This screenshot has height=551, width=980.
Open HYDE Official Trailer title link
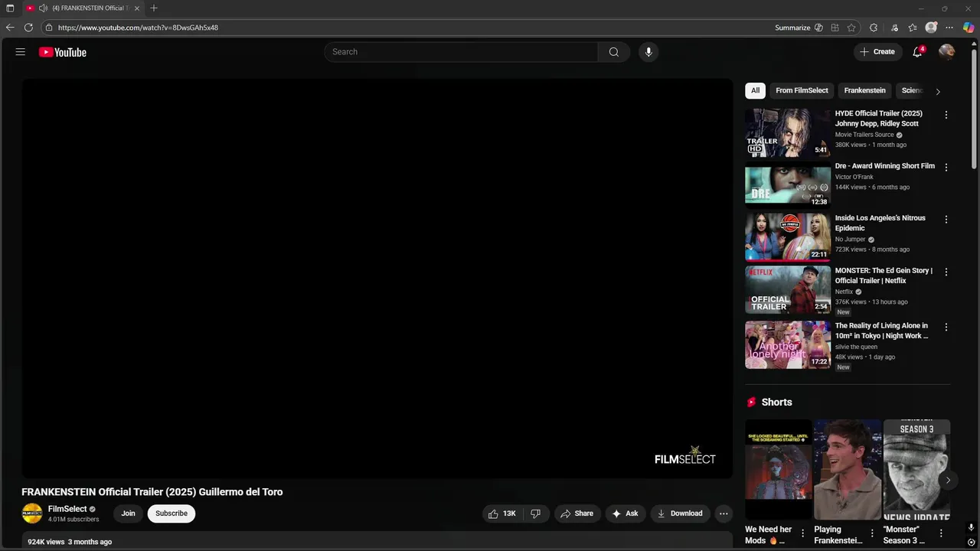(879, 119)
